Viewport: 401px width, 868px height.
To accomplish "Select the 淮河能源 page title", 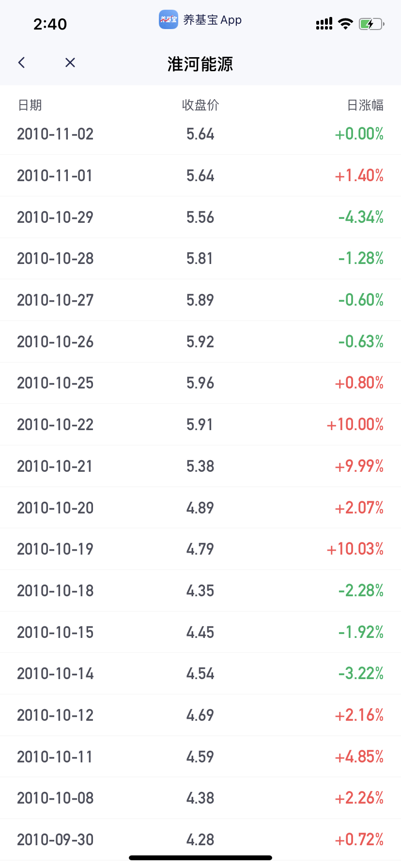I will [200, 64].
